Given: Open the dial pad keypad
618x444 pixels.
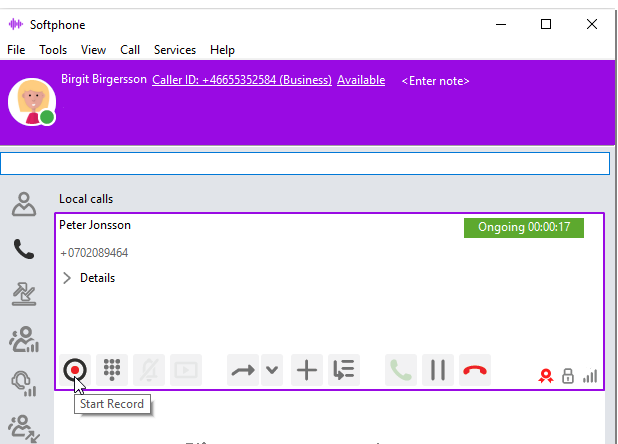Looking at the screenshot, I should click(113, 370).
